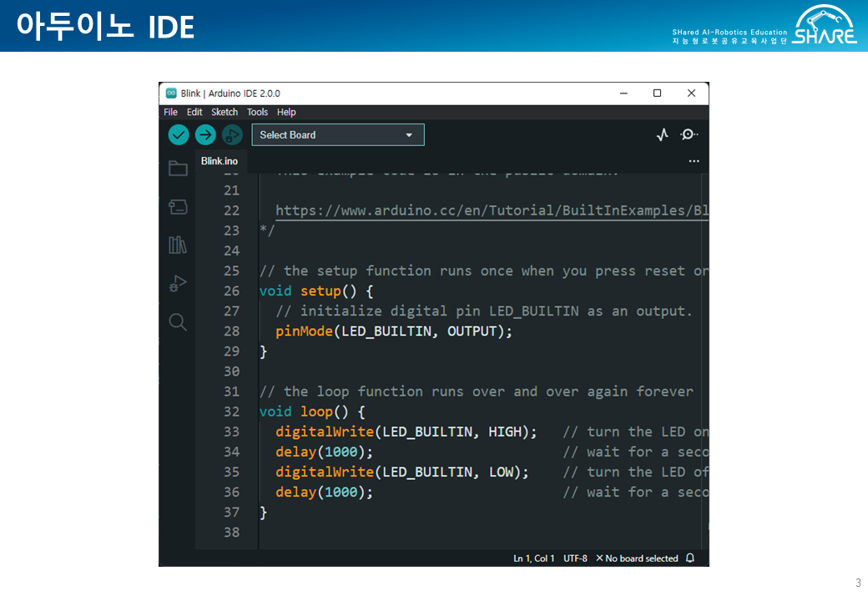Click the SHARE logo in header

point(825,25)
